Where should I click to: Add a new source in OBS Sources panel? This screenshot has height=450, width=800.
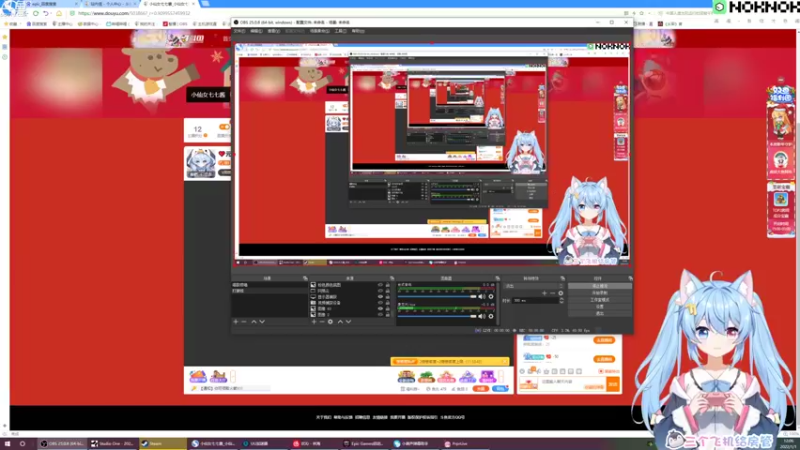(314, 321)
